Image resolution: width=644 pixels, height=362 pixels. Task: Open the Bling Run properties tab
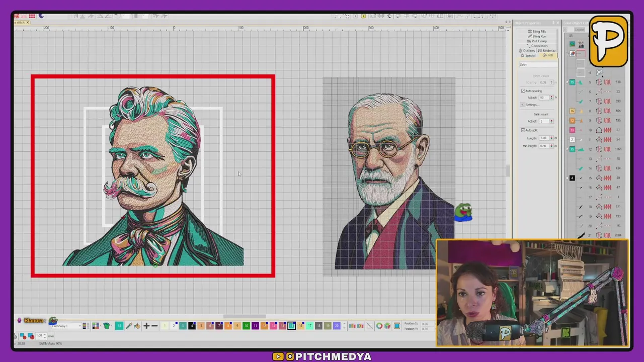point(537,36)
